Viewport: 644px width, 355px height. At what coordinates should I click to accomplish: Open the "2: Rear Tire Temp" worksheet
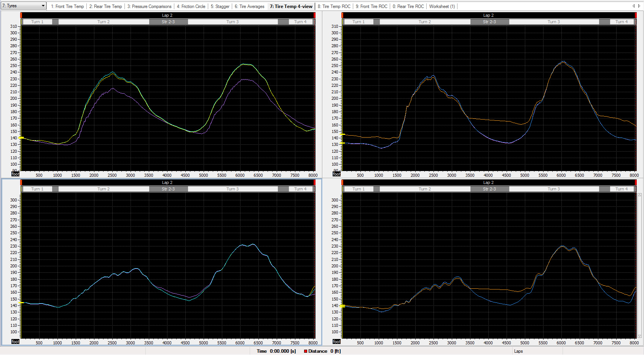[105, 6]
